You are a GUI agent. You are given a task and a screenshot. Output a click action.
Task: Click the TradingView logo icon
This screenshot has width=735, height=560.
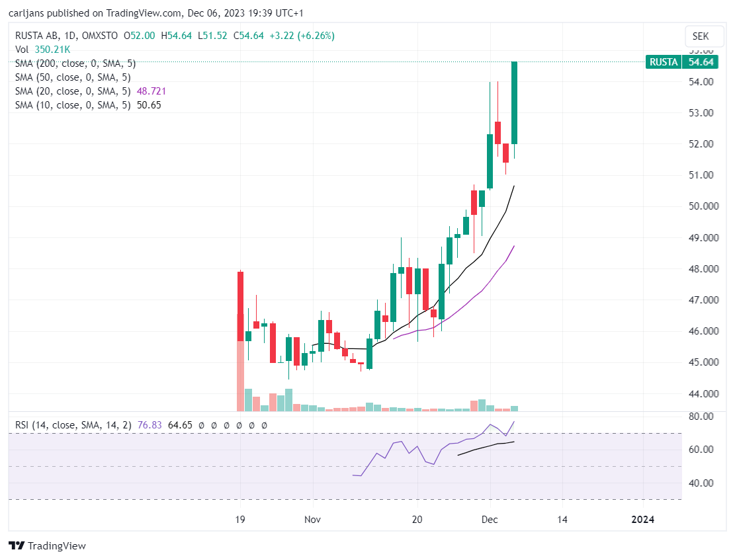point(17,545)
